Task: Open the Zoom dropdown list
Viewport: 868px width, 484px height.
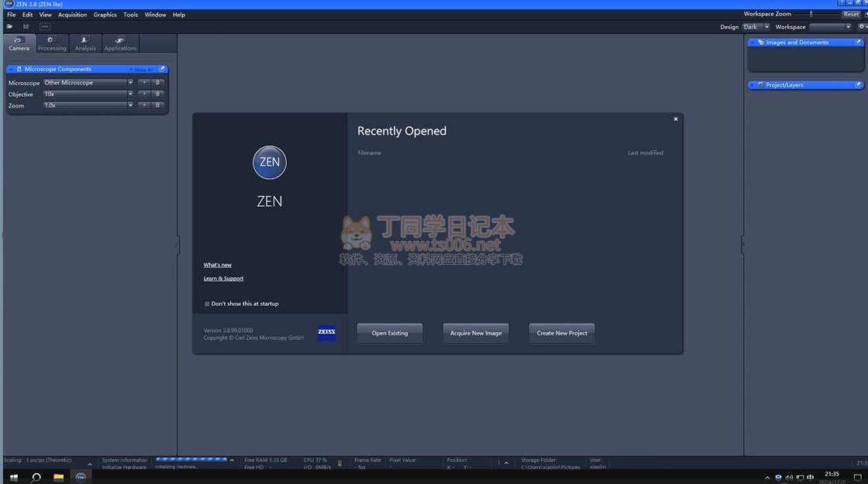Action: coord(131,105)
